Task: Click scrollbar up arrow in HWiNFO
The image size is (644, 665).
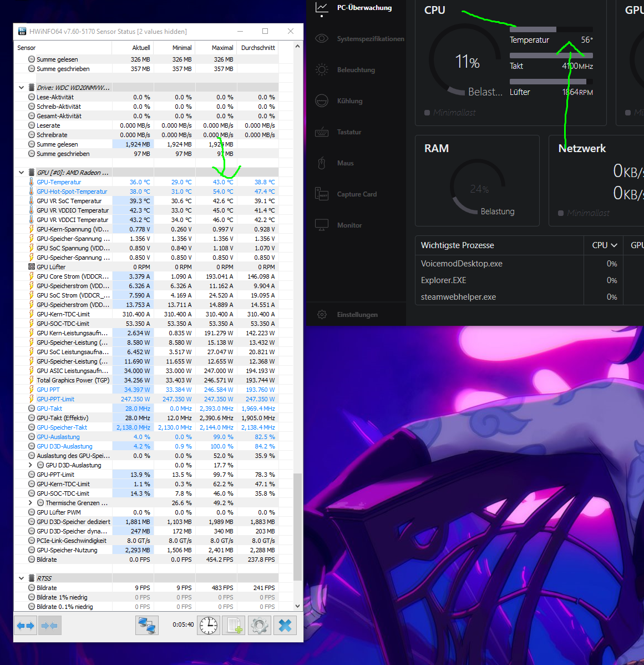Action: coord(297,46)
